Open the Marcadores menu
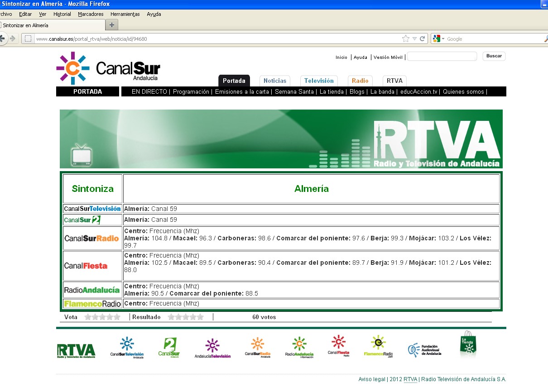Image resolution: width=548 pixels, height=392 pixels. click(x=91, y=14)
